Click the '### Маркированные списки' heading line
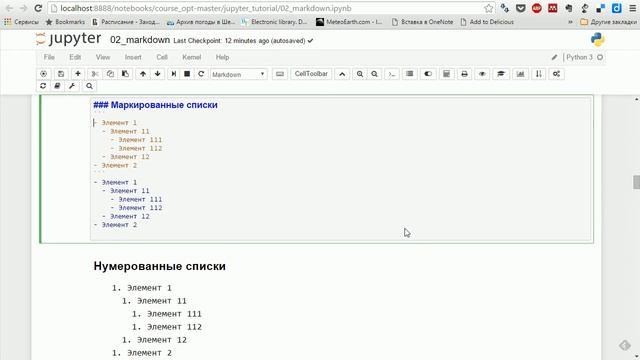 pos(156,105)
